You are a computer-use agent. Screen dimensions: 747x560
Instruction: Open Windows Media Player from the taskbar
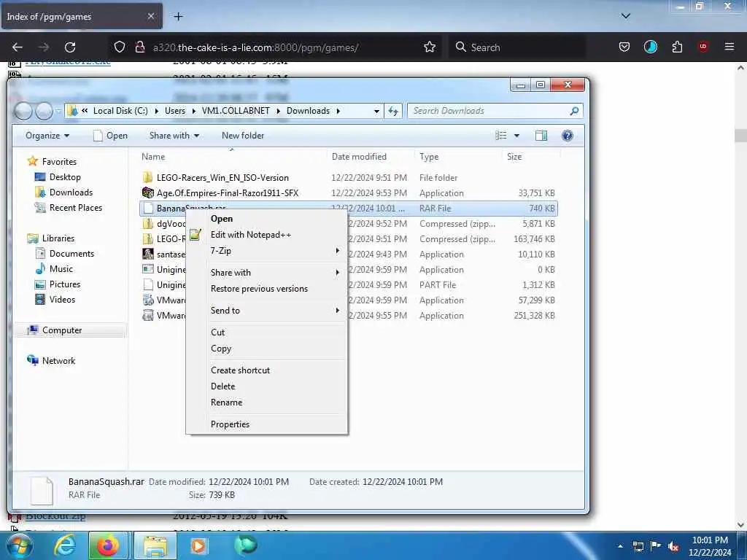pyautogui.click(x=198, y=545)
